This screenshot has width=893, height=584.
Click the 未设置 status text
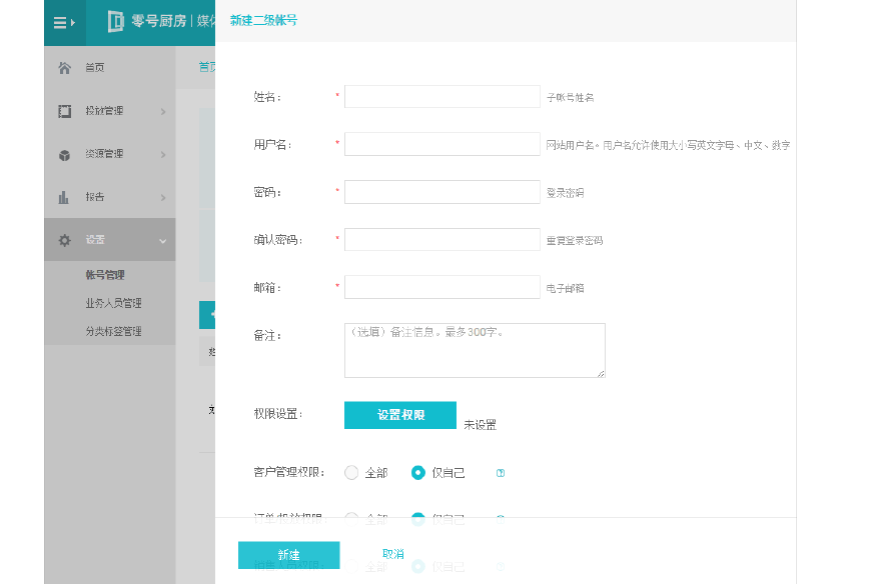480,425
